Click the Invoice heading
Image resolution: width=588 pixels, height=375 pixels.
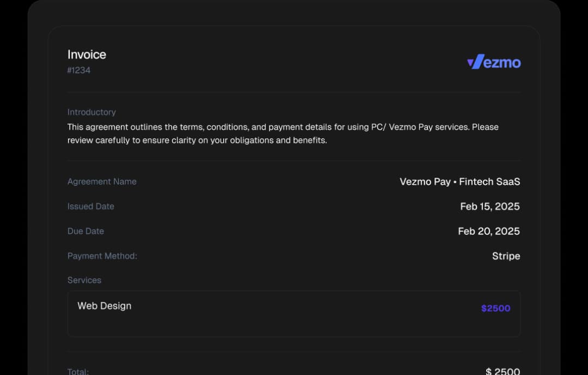[86, 55]
